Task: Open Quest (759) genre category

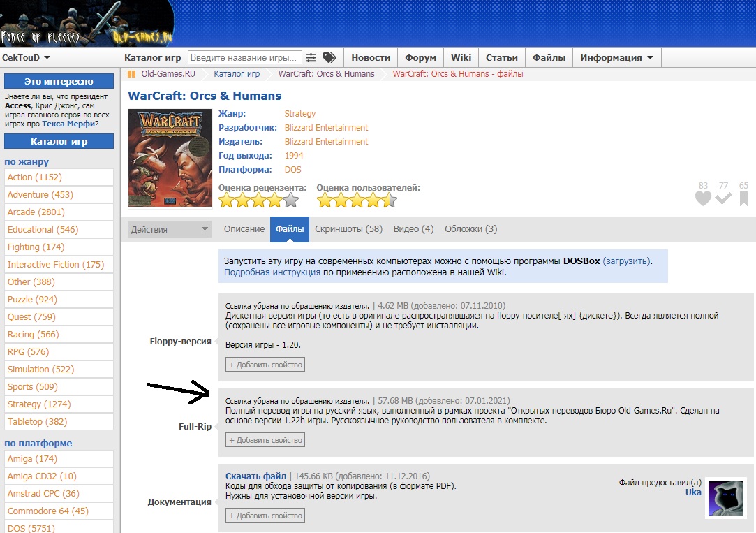Action: point(59,317)
